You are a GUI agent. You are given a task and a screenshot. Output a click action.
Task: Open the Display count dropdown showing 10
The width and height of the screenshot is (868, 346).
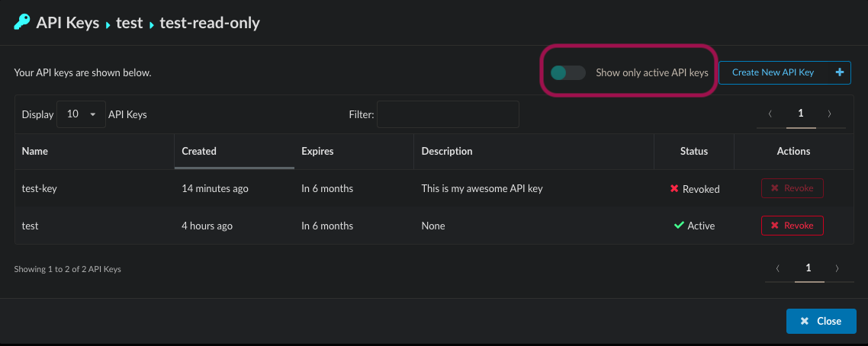[81, 114]
